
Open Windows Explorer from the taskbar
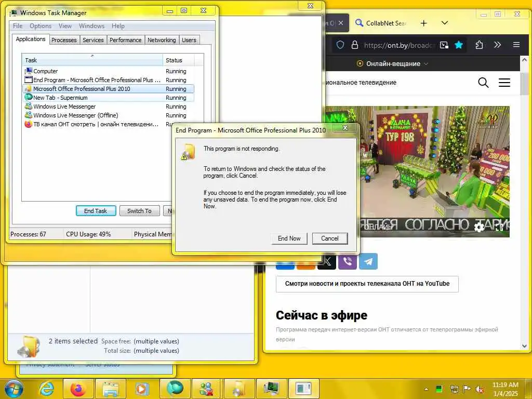[111, 389]
